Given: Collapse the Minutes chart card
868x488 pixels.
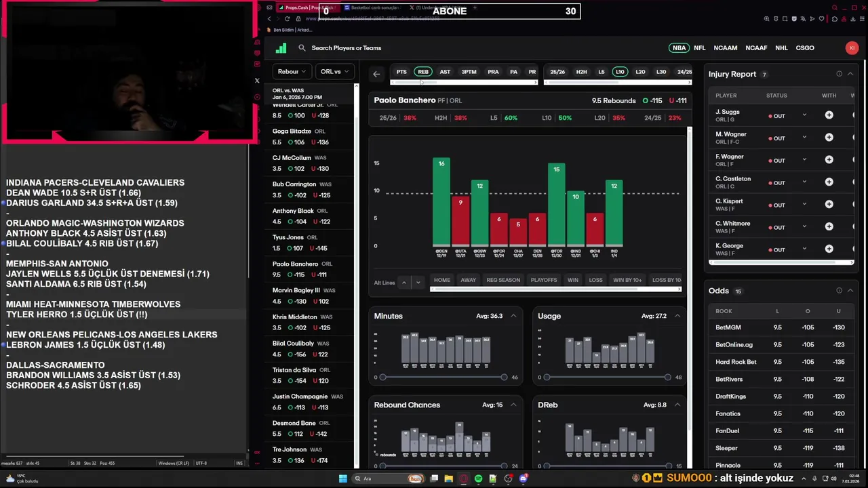Looking at the screenshot, I should 513,316.
